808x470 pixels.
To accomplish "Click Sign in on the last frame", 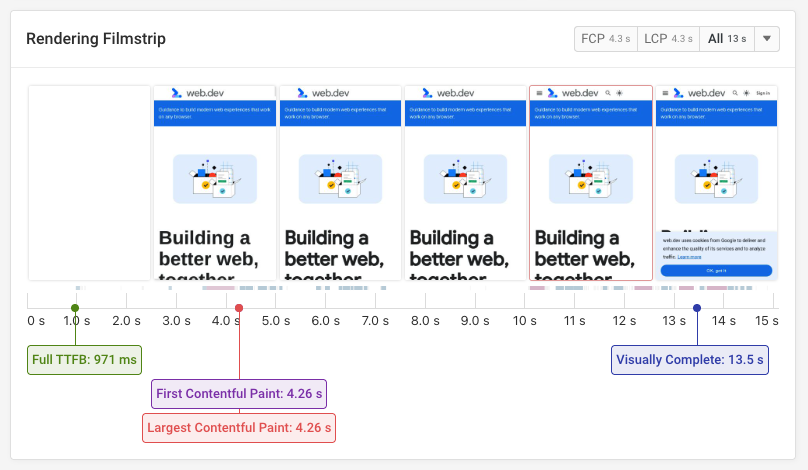I will click(764, 92).
